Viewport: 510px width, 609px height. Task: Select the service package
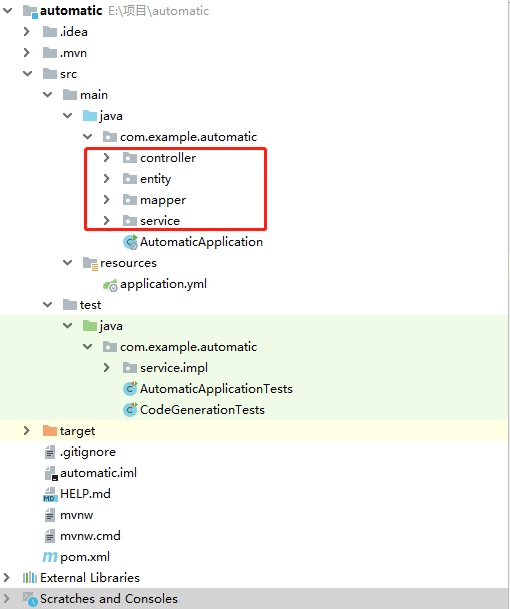pos(160,221)
